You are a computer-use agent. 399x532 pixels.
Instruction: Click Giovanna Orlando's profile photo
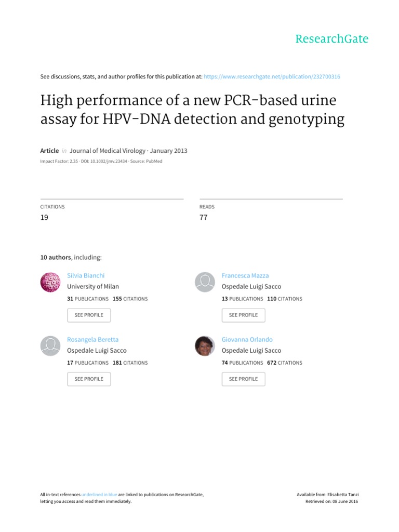tap(205, 346)
